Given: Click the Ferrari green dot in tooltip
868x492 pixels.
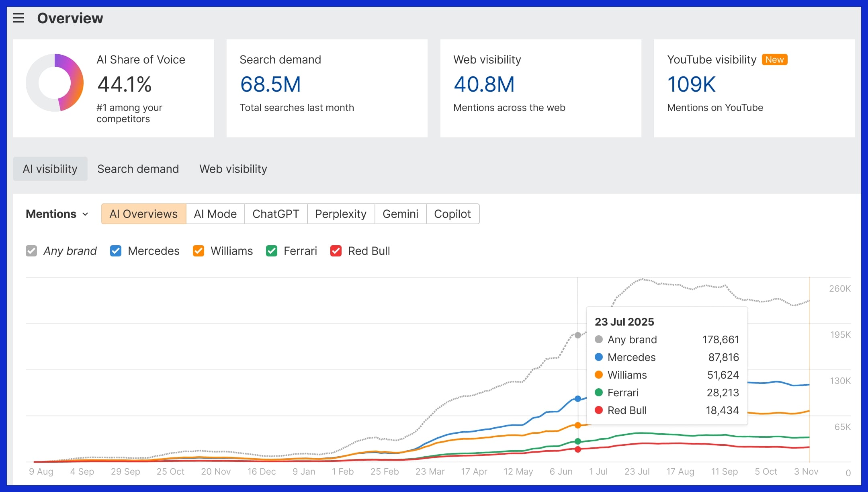Looking at the screenshot, I should click(x=599, y=392).
